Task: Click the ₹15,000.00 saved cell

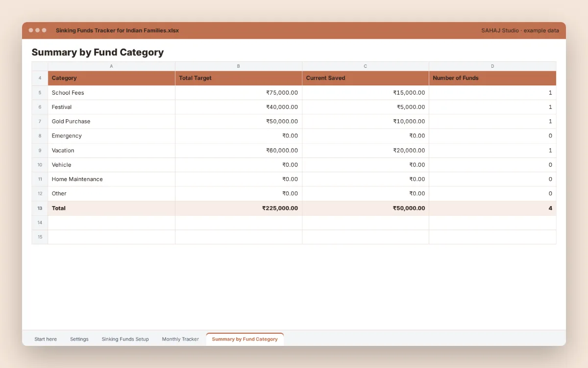Action: coord(366,93)
